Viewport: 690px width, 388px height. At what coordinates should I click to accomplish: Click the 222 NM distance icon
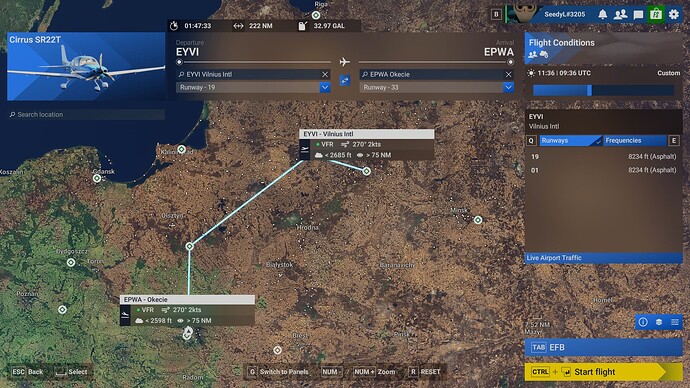238,26
